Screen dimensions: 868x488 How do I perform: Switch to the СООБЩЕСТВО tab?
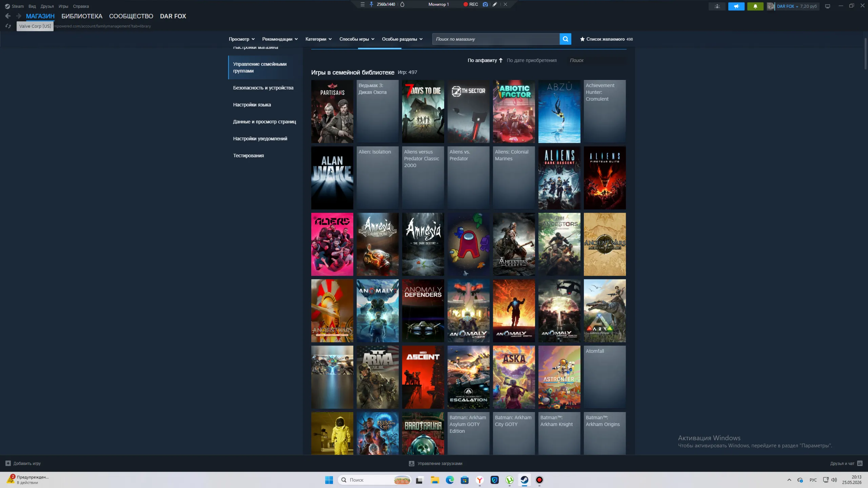(131, 16)
